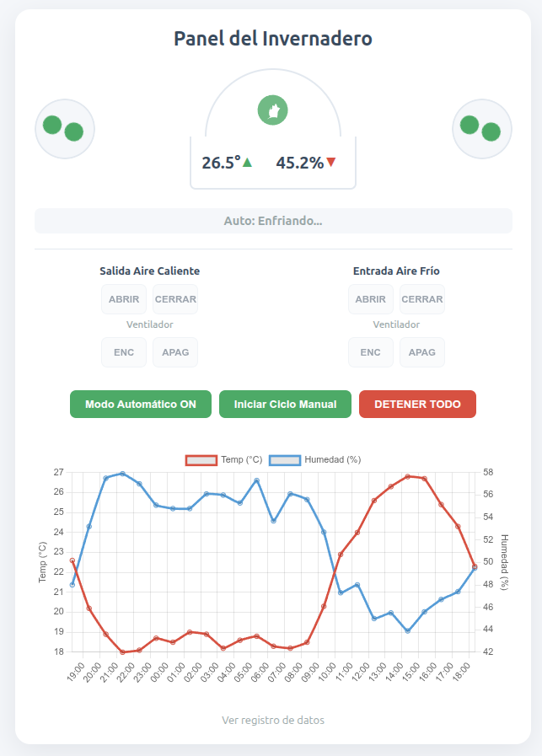The width and height of the screenshot is (542, 756).
Task: Hit the red DETENER TODO button
Action: click(417, 405)
